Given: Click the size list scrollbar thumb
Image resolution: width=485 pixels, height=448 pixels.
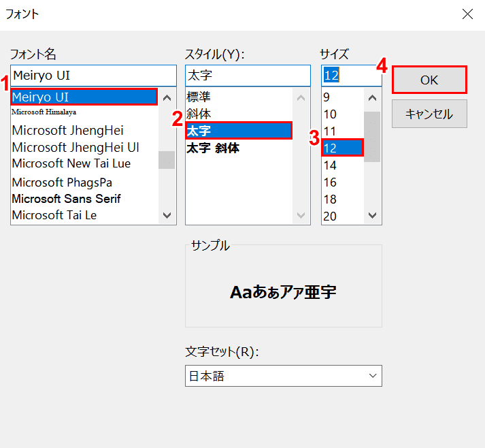Looking at the screenshot, I should pos(372,137).
